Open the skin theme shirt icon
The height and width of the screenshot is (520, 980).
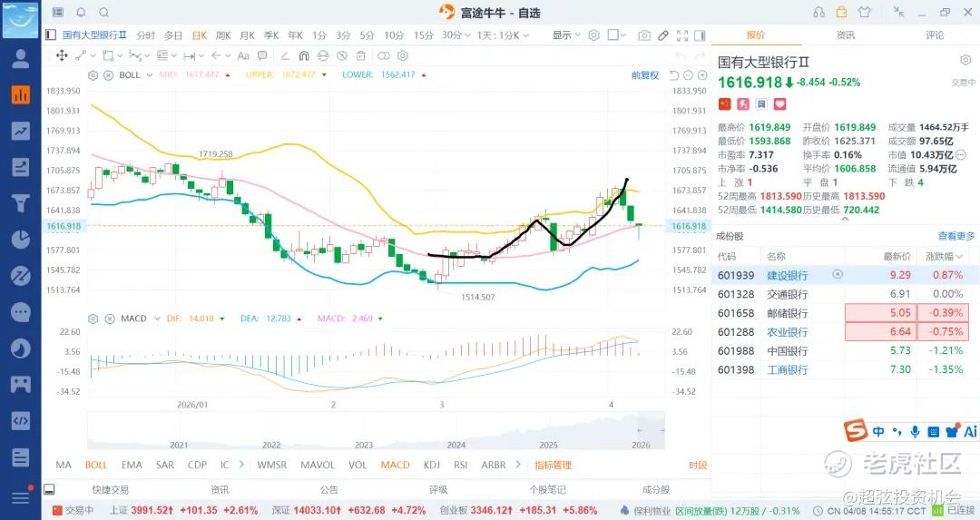(864, 13)
